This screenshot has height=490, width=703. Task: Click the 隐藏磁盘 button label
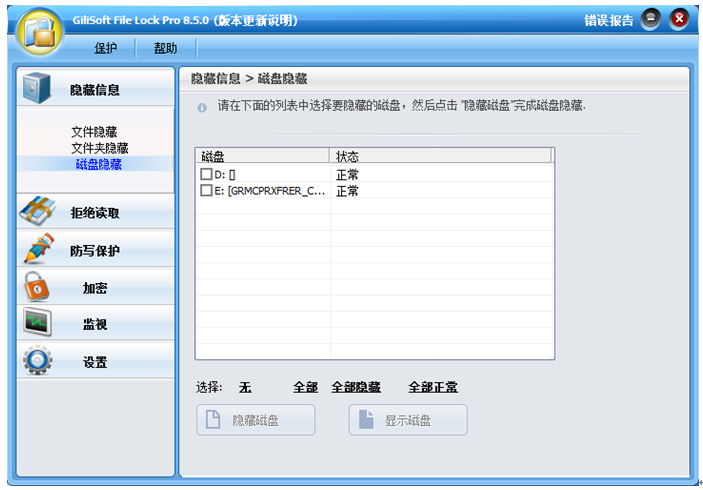255,421
